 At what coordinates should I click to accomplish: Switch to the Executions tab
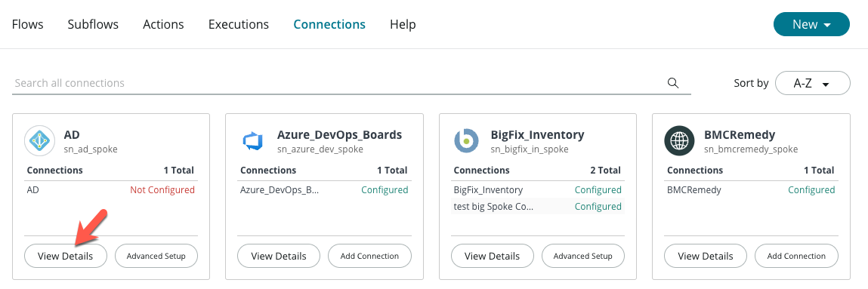(239, 24)
